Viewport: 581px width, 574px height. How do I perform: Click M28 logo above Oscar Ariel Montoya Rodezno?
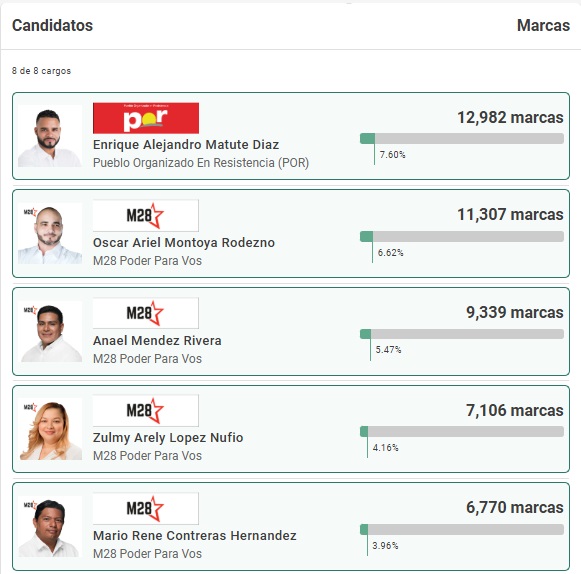(x=146, y=215)
